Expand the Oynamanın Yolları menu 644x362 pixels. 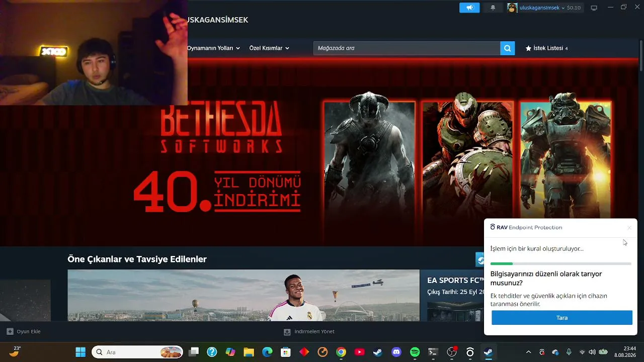point(213,48)
